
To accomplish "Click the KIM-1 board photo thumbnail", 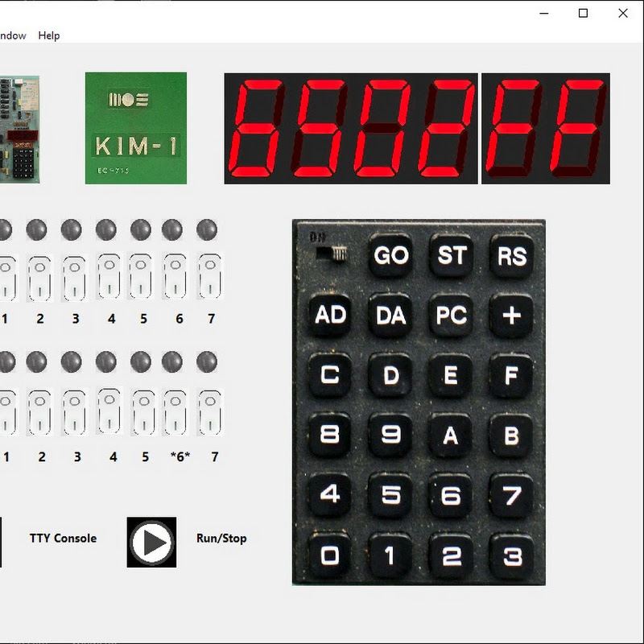I will click(x=19, y=129).
